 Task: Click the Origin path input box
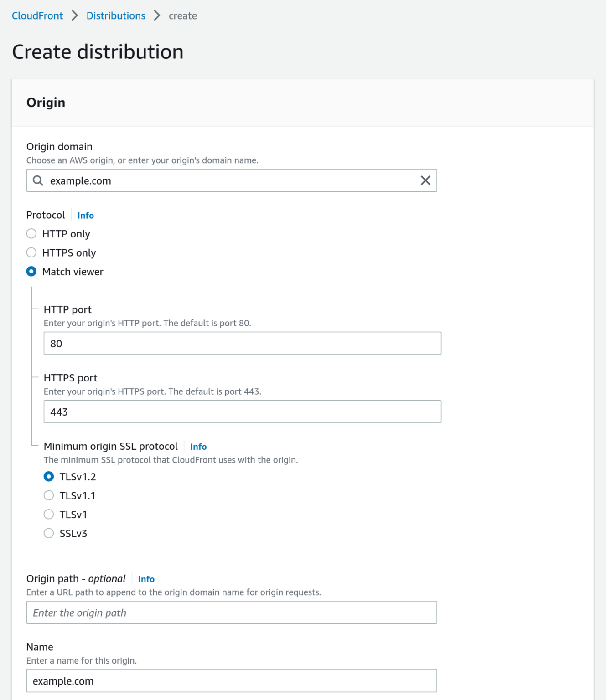pyautogui.click(x=231, y=613)
